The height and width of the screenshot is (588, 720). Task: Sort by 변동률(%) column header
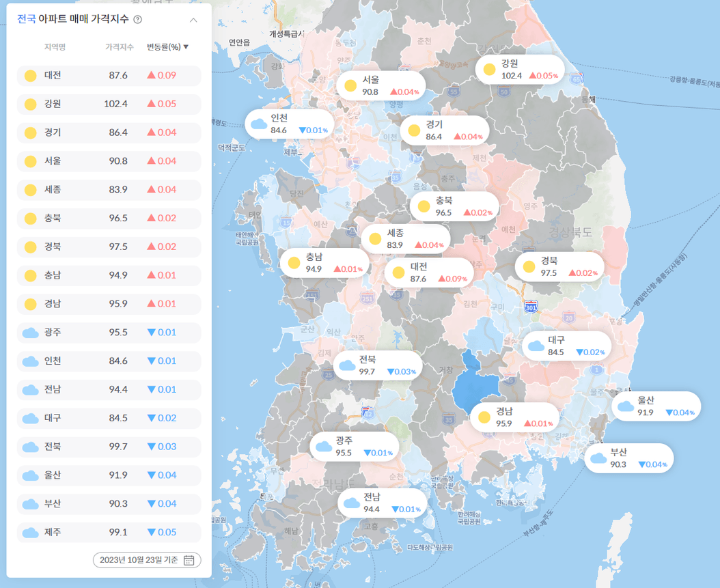click(167, 47)
